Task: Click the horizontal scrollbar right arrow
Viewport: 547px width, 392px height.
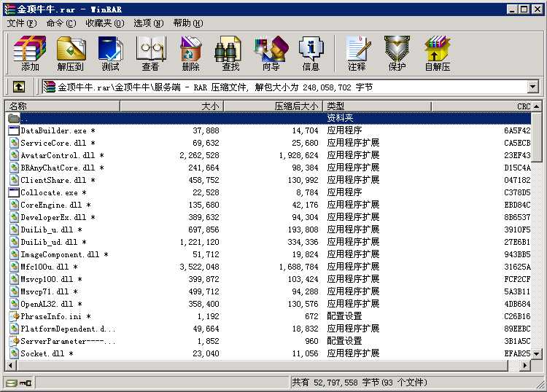Action: coord(525,366)
